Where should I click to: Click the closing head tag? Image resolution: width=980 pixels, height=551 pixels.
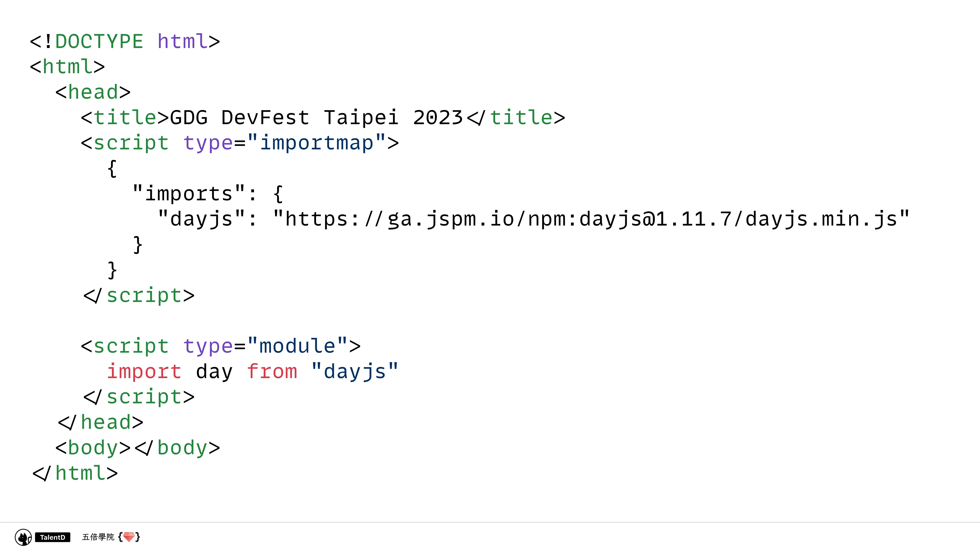100,422
